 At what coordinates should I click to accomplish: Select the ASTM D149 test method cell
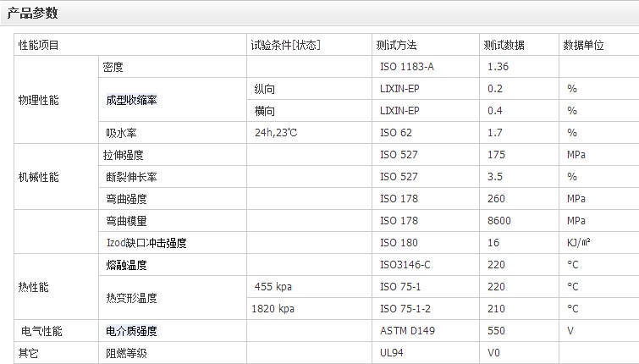point(406,331)
